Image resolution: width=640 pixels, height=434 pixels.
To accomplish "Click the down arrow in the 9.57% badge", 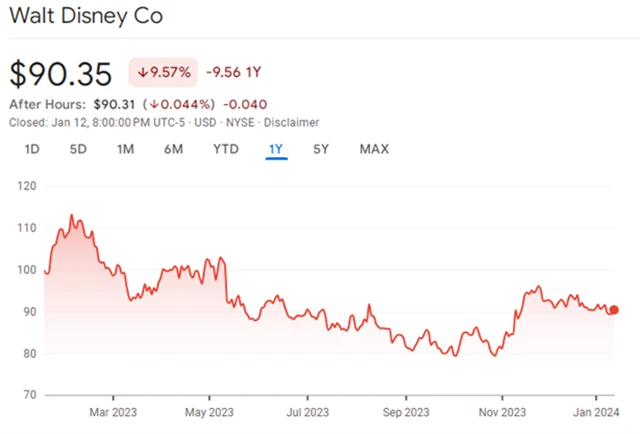I will 143,73.
